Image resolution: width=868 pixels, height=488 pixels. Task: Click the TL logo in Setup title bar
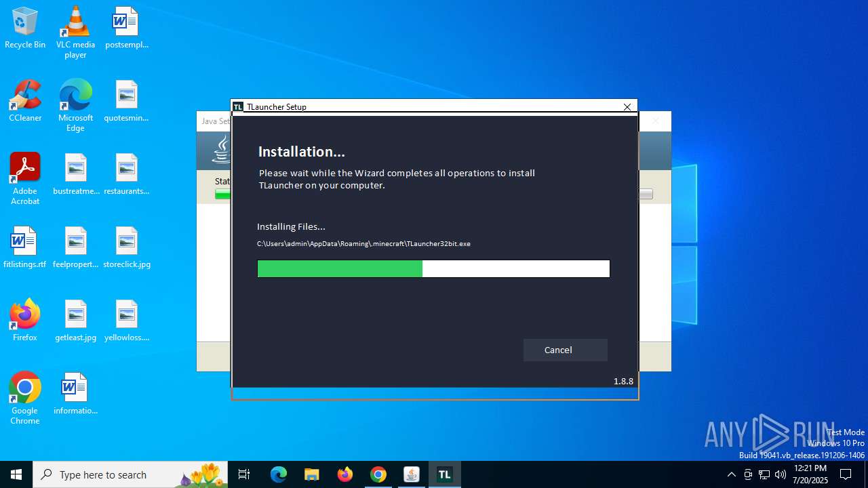pos(238,107)
